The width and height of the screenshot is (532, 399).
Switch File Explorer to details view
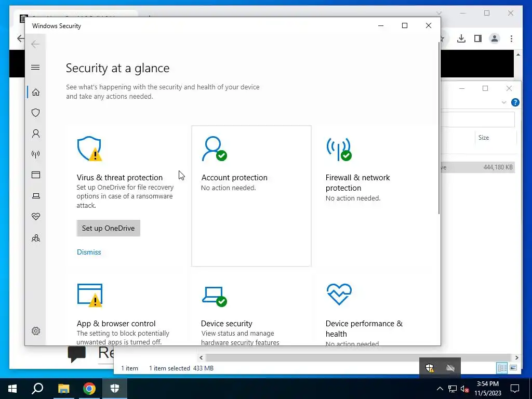502,368
